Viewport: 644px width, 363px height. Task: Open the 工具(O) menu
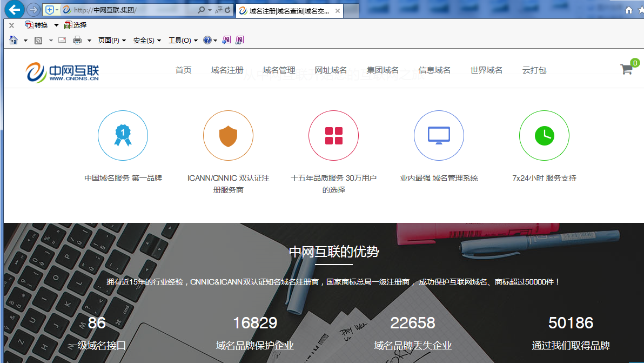tap(183, 40)
